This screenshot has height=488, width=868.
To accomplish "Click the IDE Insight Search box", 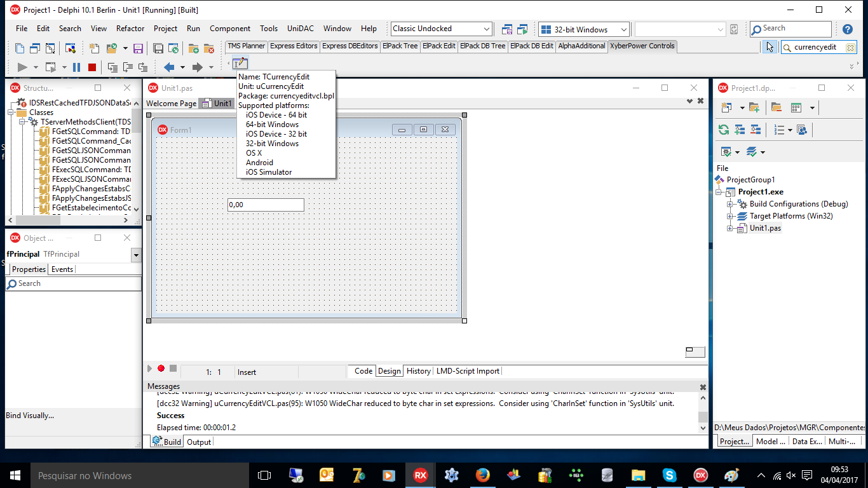I will point(790,29).
